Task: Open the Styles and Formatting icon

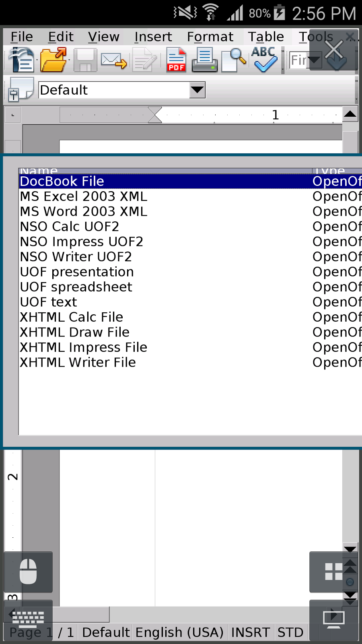Action: coord(21,89)
